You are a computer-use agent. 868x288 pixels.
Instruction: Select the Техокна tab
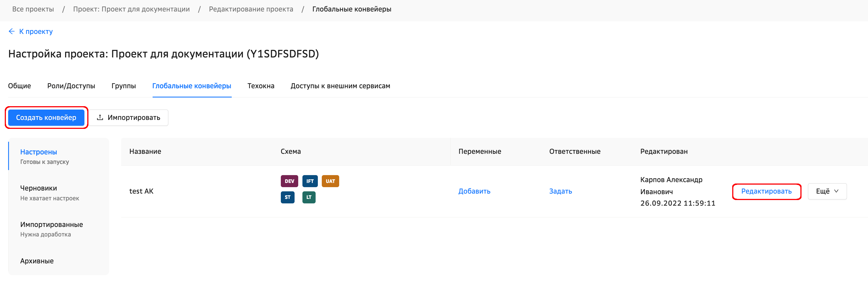click(x=261, y=86)
